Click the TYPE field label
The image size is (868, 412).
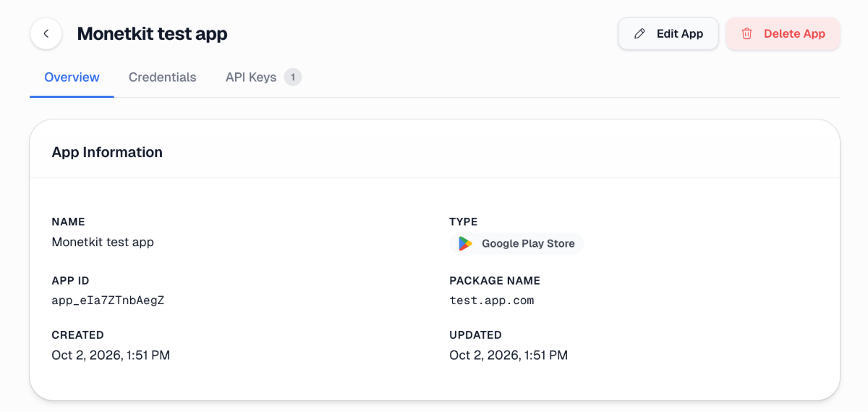click(x=464, y=222)
